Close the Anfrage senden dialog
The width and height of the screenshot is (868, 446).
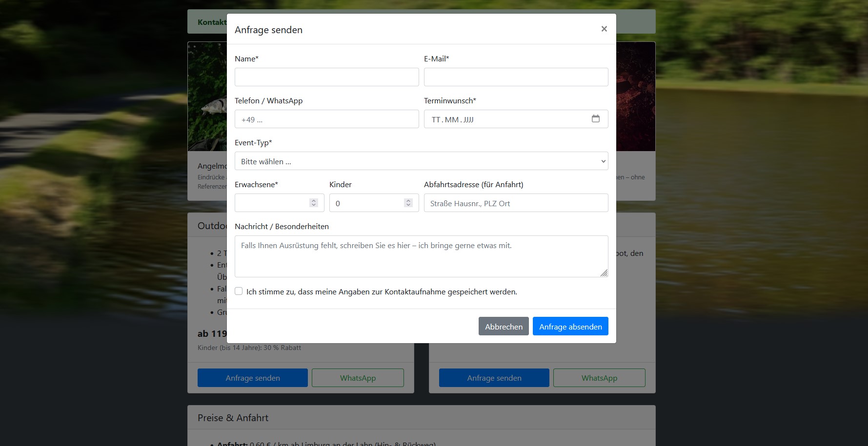pyautogui.click(x=604, y=29)
